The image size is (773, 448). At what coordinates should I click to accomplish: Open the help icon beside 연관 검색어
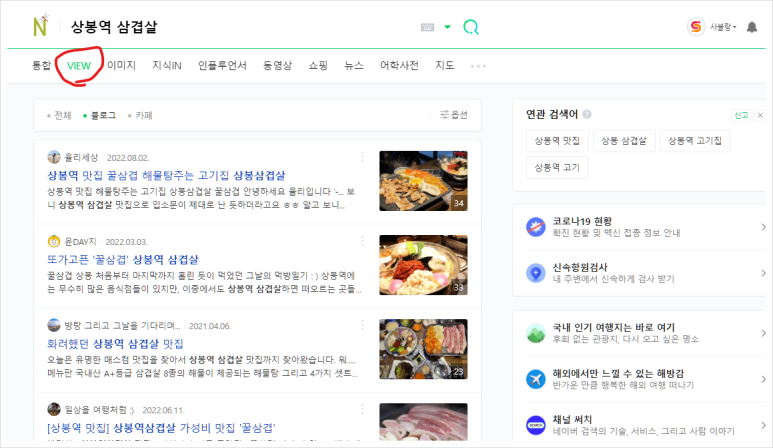click(x=587, y=114)
